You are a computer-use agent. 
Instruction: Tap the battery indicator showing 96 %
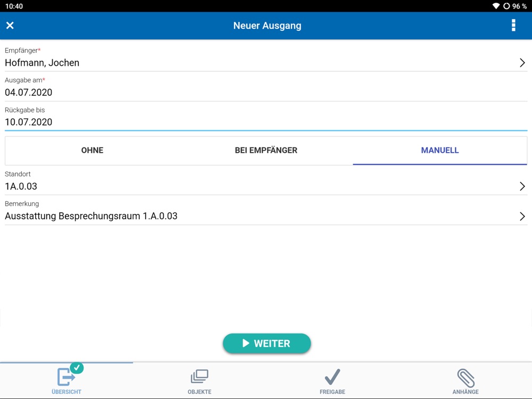[515, 6]
